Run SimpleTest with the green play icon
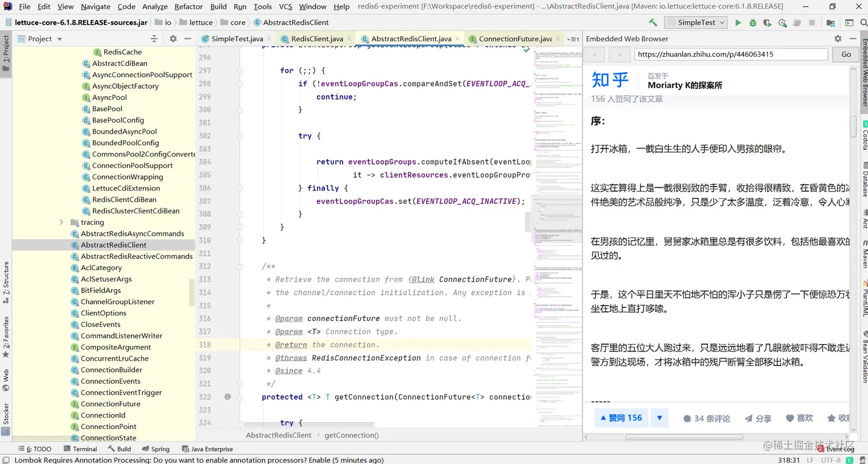Viewport: 868px width, 464px height. (x=738, y=22)
